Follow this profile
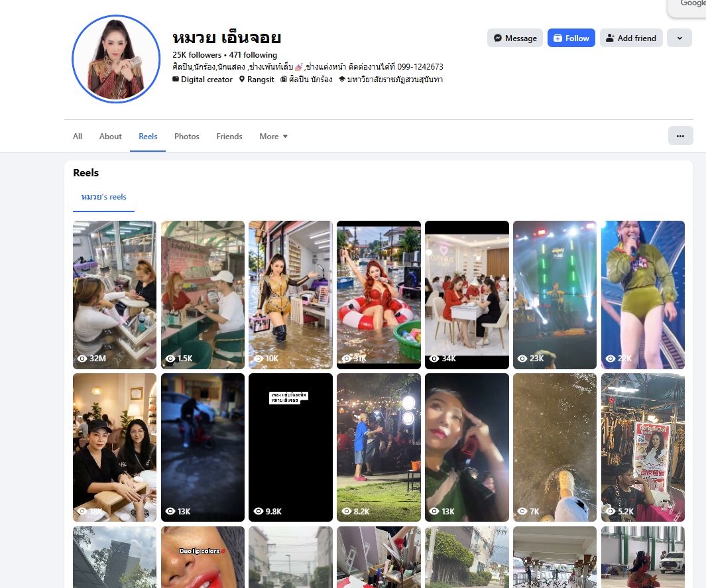The image size is (706, 588). click(571, 38)
